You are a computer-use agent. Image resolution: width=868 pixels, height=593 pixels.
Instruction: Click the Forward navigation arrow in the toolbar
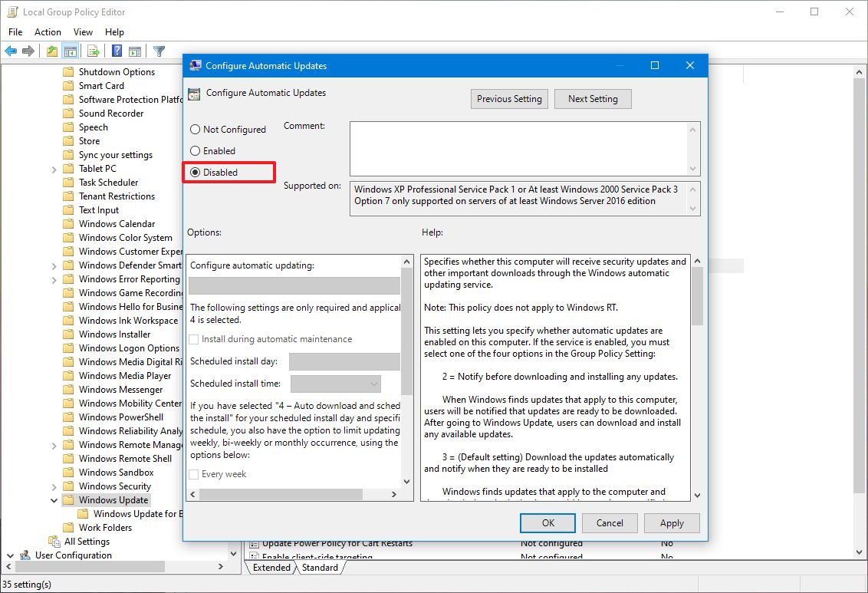click(x=29, y=51)
